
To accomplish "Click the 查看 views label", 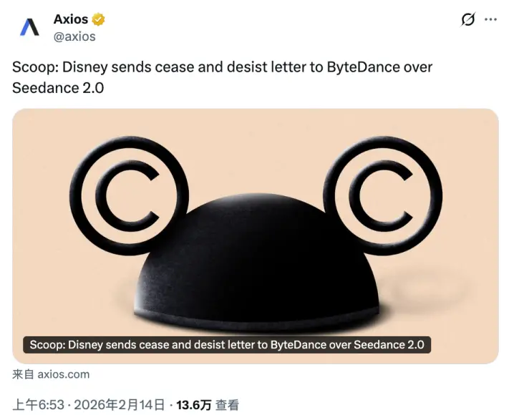I will click(x=227, y=405).
